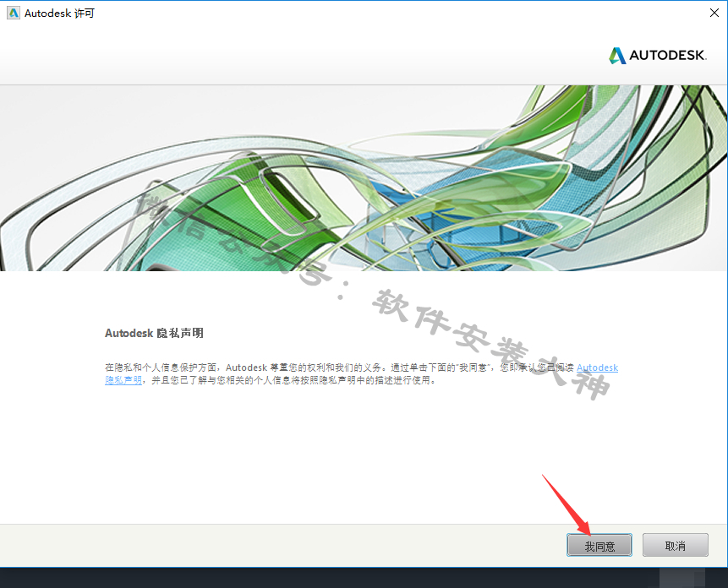Click the 我同意 button to accept
The image size is (728, 588).
[x=599, y=546]
